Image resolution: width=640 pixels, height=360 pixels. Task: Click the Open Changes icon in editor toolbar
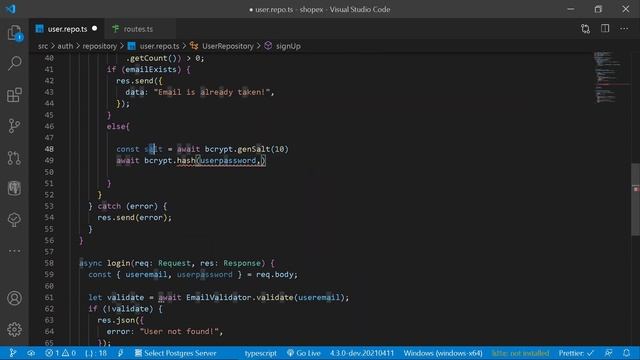(x=585, y=29)
